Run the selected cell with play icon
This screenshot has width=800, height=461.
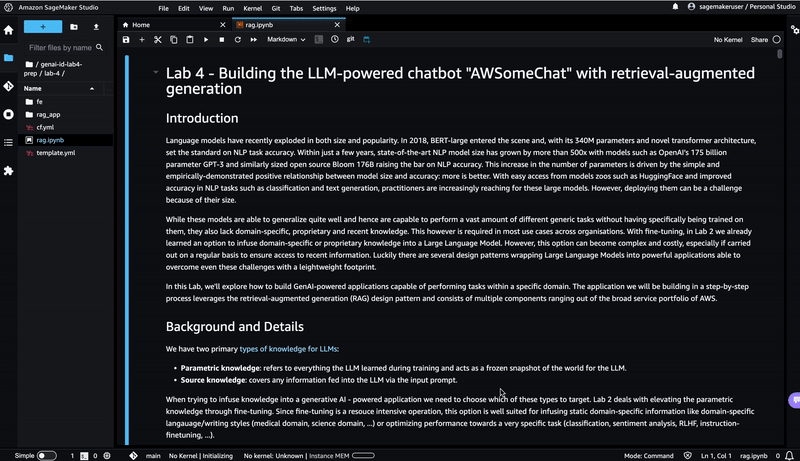206,39
